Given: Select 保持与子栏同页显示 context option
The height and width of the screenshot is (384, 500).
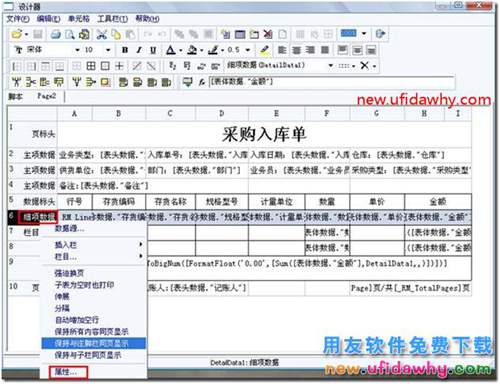Looking at the screenshot, I should [x=93, y=355].
